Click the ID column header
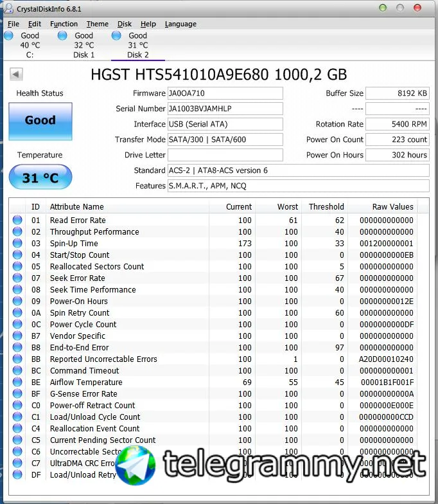This screenshot has width=438, height=504. click(35, 207)
